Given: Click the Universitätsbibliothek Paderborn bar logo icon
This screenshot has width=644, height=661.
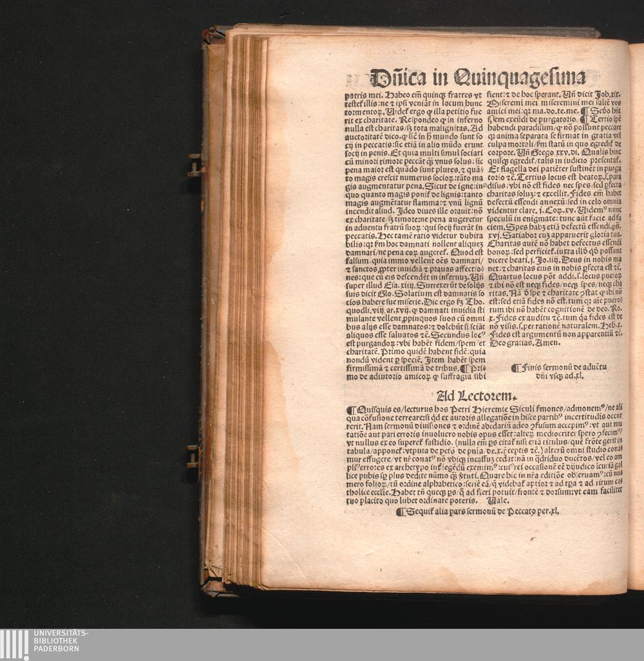Looking at the screenshot, I should pyautogui.click(x=14, y=644).
